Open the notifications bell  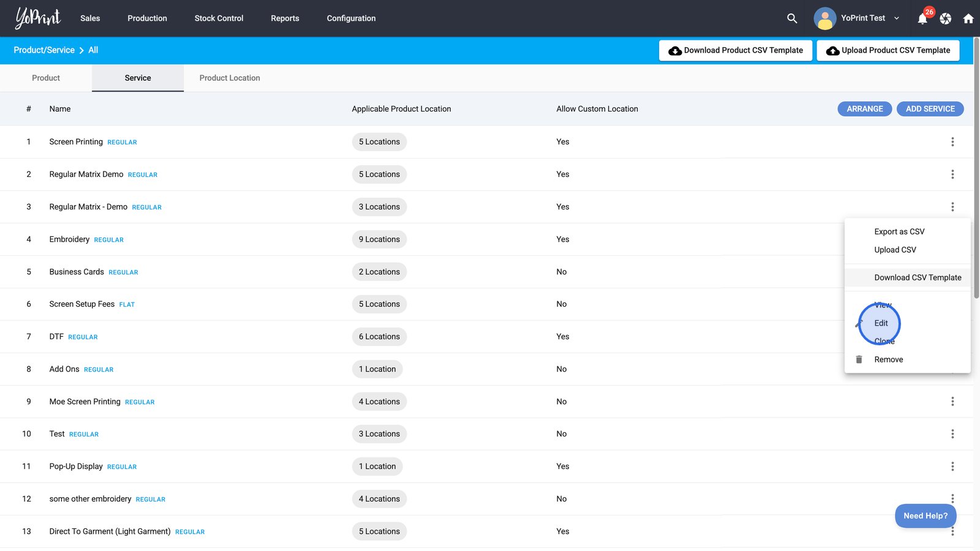[x=922, y=19]
